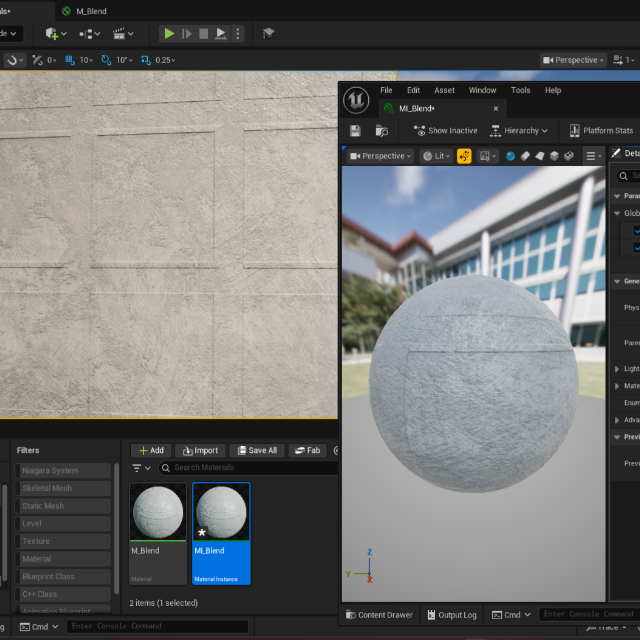The width and height of the screenshot is (640, 640).
Task: Open the Edit menu in material editor
Action: point(413,90)
